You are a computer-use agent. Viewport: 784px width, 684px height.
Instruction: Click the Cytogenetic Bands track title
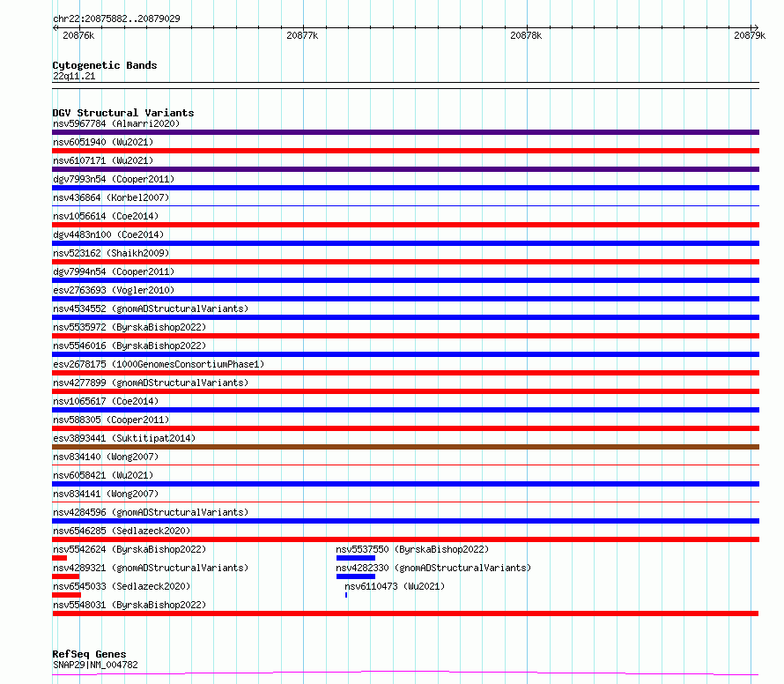pos(105,65)
